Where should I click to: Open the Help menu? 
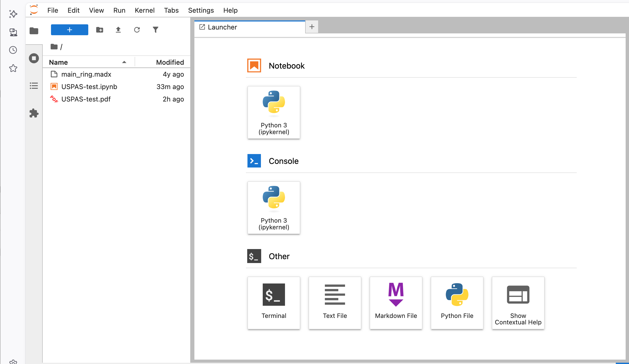[x=230, y=10]
